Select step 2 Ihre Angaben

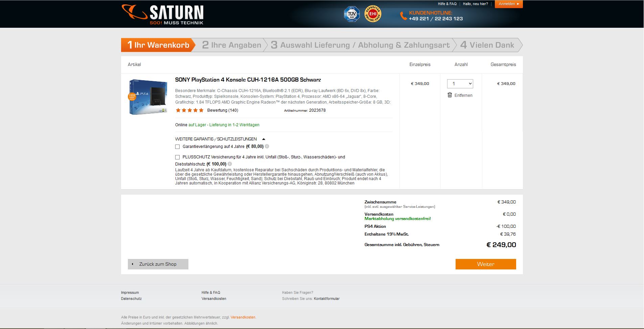click(232, 45)
